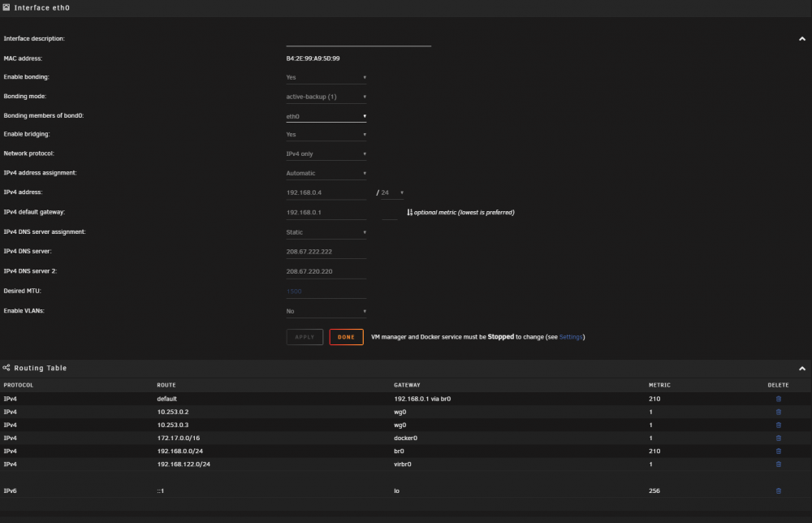
Task: Open Bonding members of bond0 dropdown
Action: click(326, 116)
